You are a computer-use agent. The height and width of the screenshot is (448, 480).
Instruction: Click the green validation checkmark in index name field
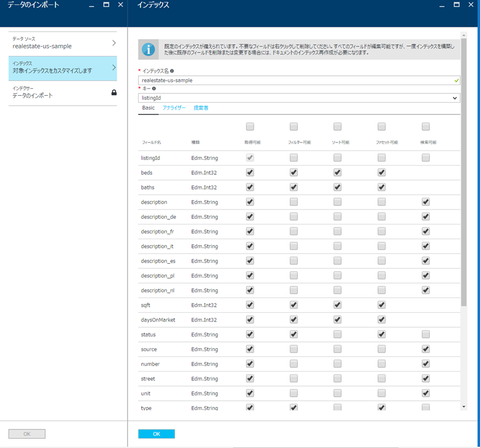pos(456,80)
